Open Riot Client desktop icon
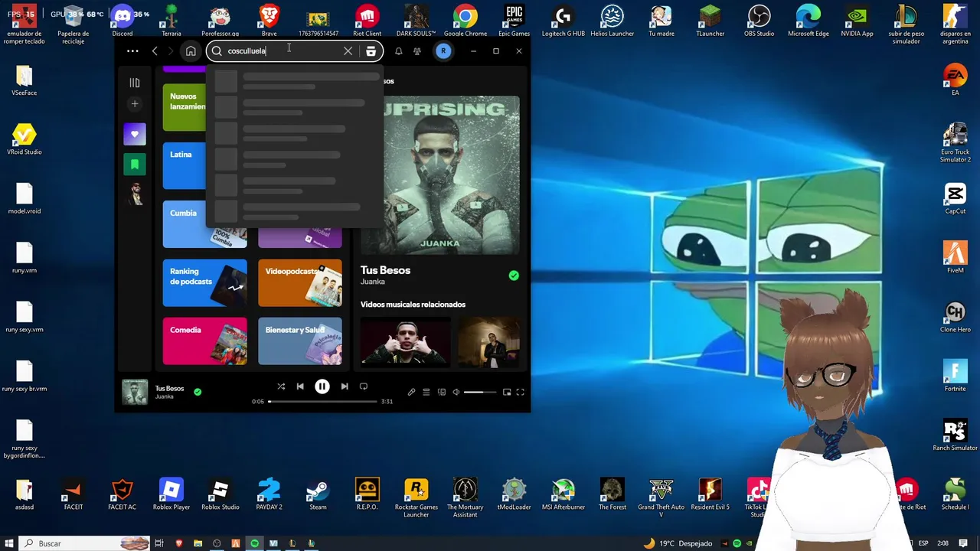980x551 pixels. [x=367, y=21]
